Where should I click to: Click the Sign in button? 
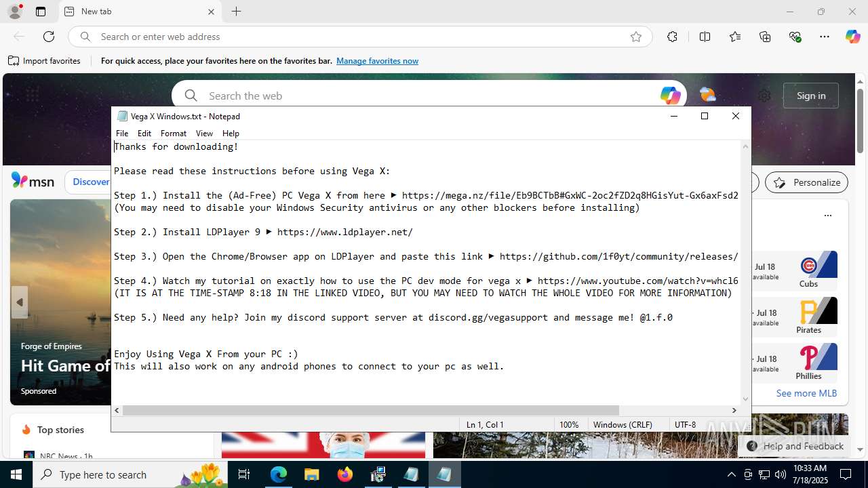click(811, 96)
